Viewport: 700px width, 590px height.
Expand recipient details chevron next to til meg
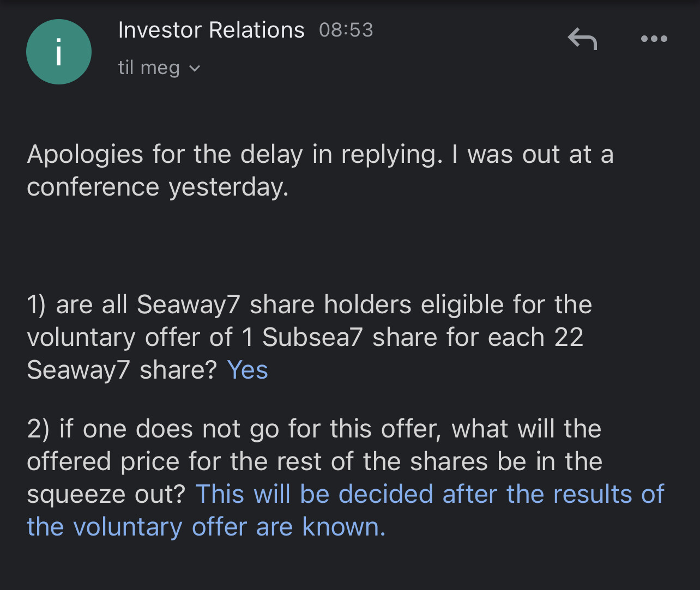coord(195,69)
